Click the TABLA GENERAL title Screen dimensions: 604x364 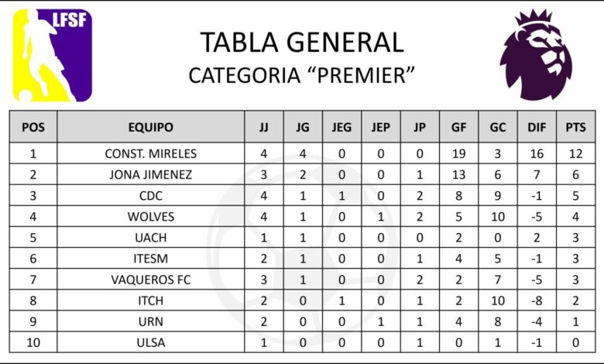(x=302, y=42)
